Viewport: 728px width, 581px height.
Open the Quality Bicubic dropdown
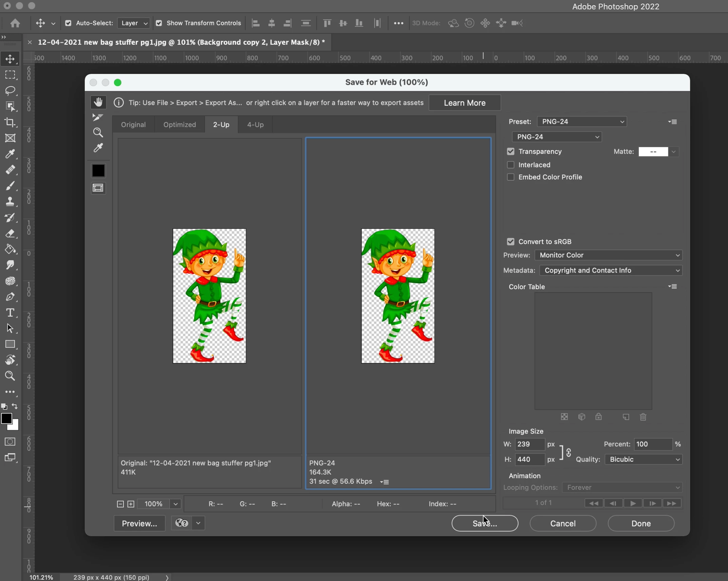(x=644, y=459)
